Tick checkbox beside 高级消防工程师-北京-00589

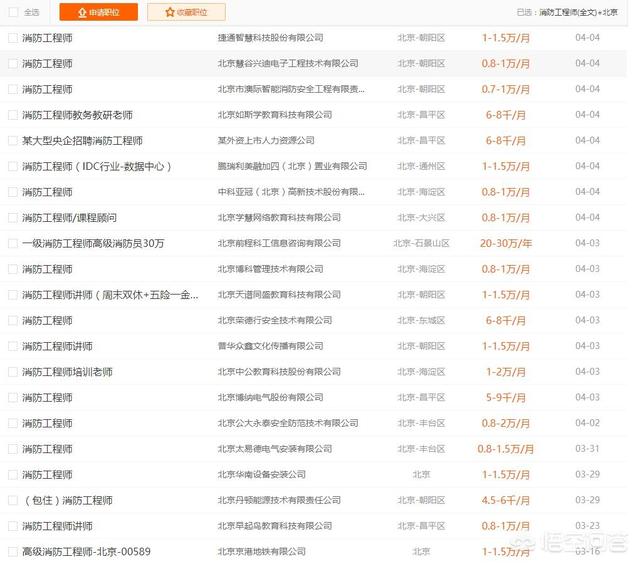click(13, 552)
